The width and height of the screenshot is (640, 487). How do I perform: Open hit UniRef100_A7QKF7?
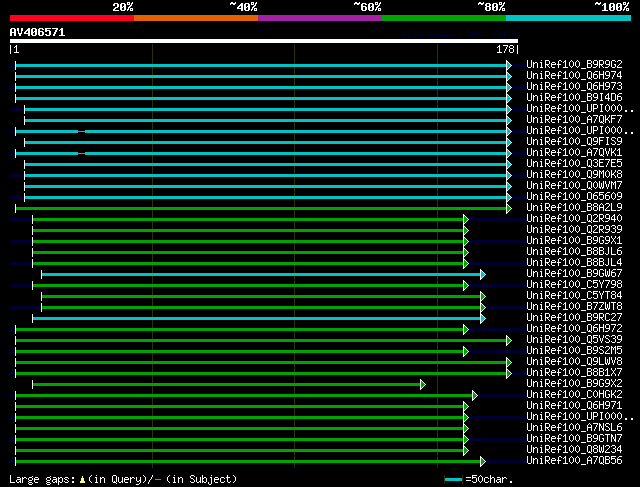tap(574, 120)
